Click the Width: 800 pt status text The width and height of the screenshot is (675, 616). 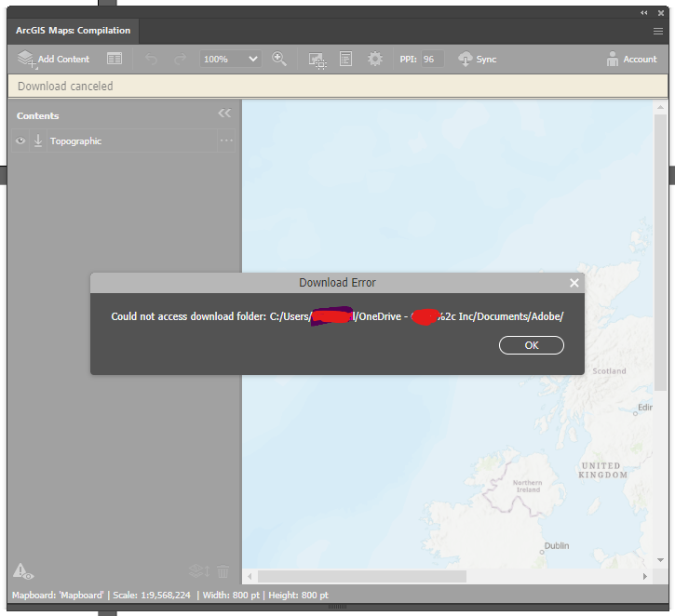pyautogui.click(x=231, y=596)
